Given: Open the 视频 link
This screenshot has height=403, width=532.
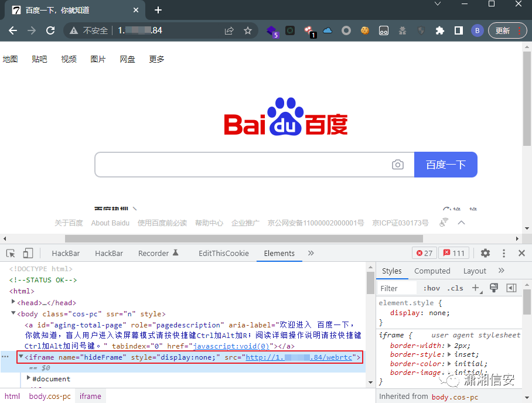Looking at the screenshot, I should coord(69,59).
